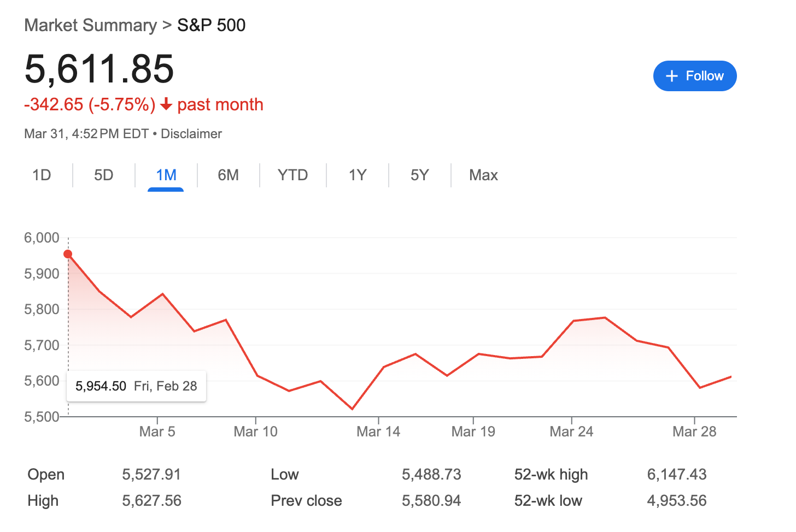Click the Mar 14 axis label
This screenshot has width=796, height=532.
(378, 431)
